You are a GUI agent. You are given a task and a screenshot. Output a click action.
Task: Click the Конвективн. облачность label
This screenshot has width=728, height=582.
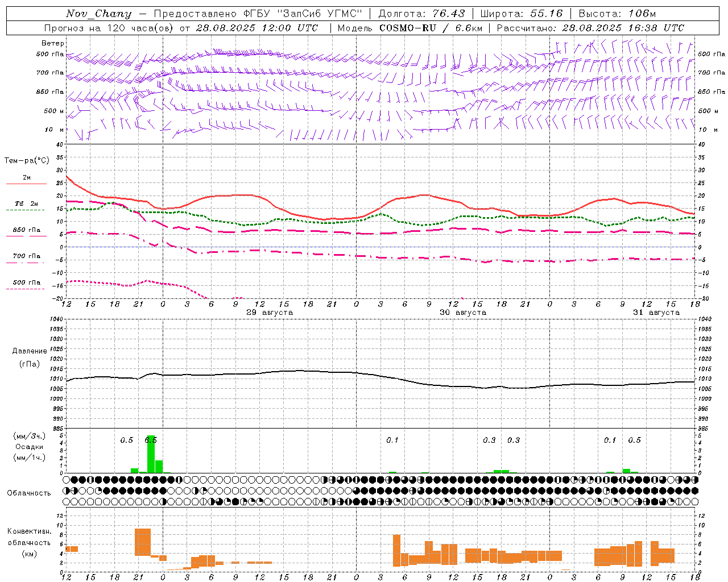coord(29,537)
